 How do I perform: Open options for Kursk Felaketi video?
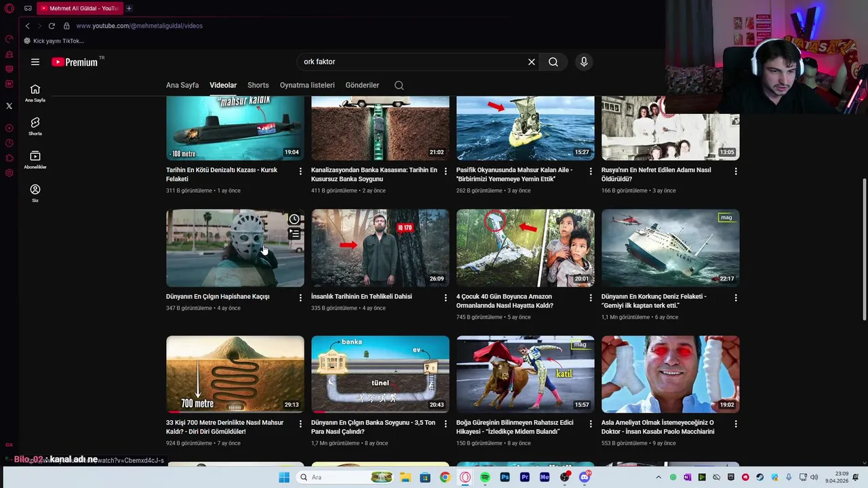300,171
